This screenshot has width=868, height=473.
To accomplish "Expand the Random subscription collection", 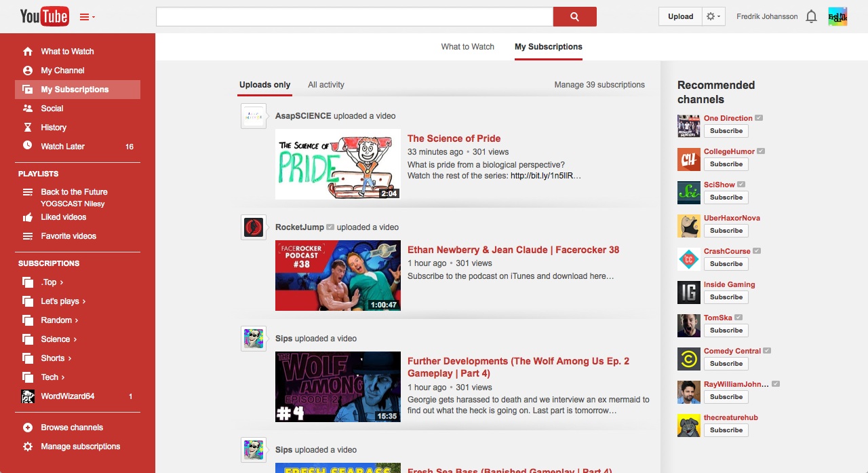I will (x=60, y=320).
